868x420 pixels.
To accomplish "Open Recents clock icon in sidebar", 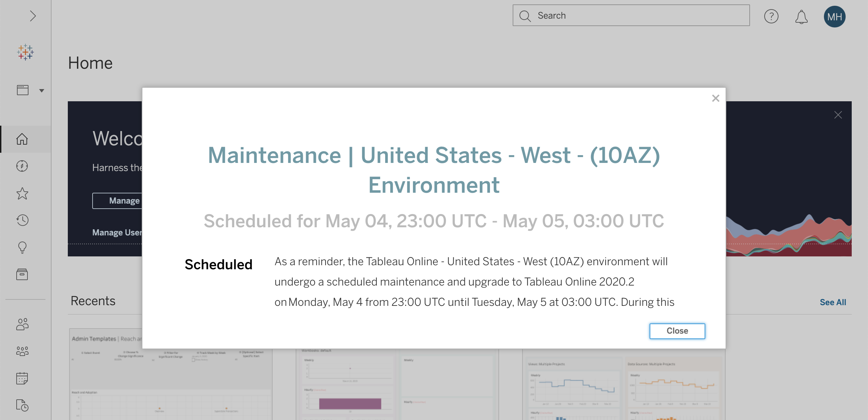I will pyautogui.click(x=22, y=220).
